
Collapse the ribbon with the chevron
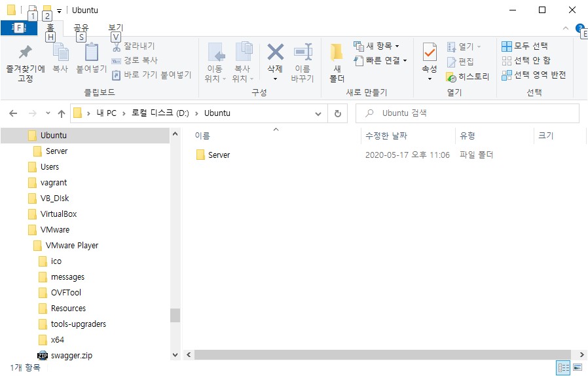pos(566,29)
